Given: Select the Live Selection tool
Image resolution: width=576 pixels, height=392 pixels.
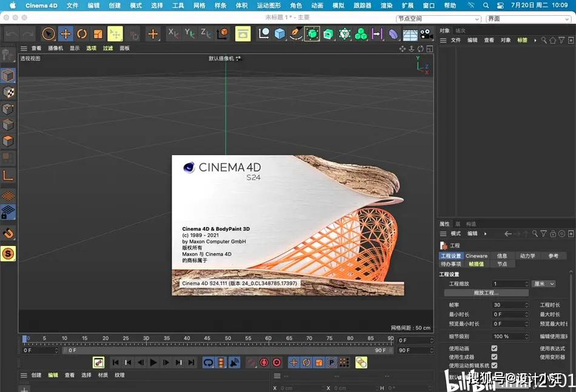Looking at the screenshot, I should coord(49,34).
